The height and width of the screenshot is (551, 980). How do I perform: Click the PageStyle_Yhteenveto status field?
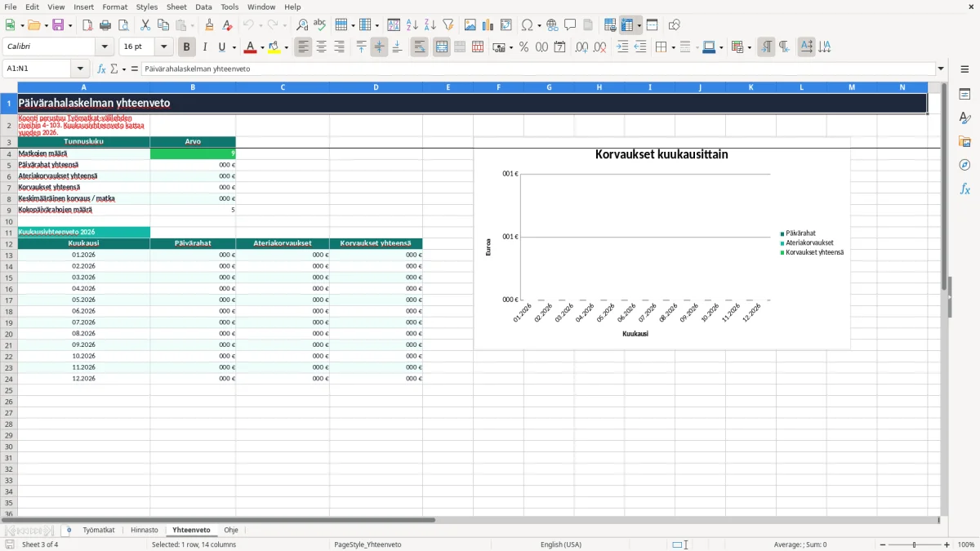(367, 544)
